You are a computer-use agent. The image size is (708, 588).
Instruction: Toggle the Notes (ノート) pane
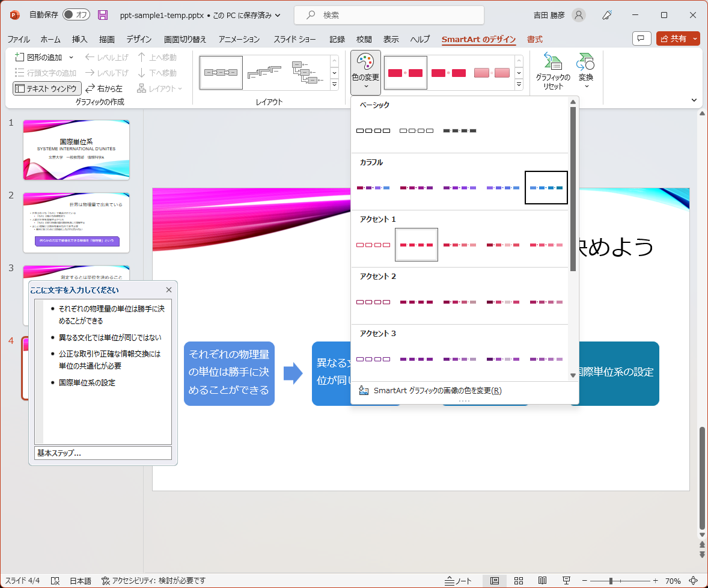[x=459, y=581]
